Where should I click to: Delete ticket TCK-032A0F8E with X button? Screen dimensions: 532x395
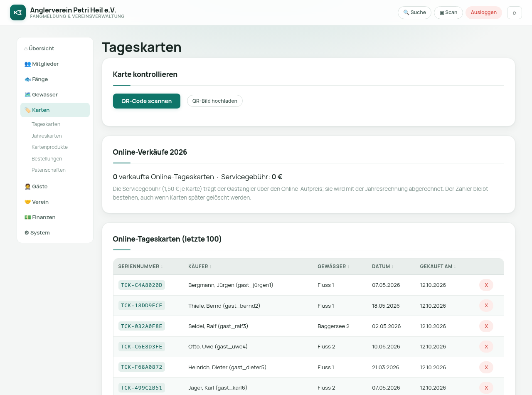pos(486,326)
